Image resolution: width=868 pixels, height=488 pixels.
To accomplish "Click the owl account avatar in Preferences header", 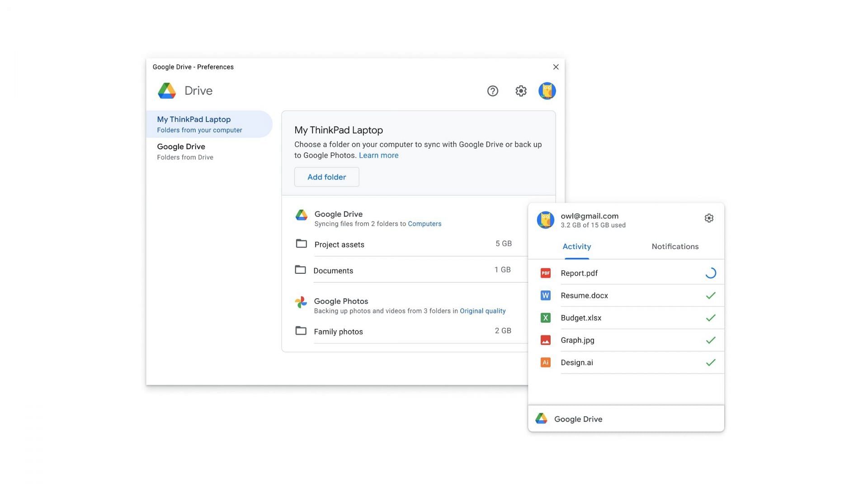I will tap(547, 91).
